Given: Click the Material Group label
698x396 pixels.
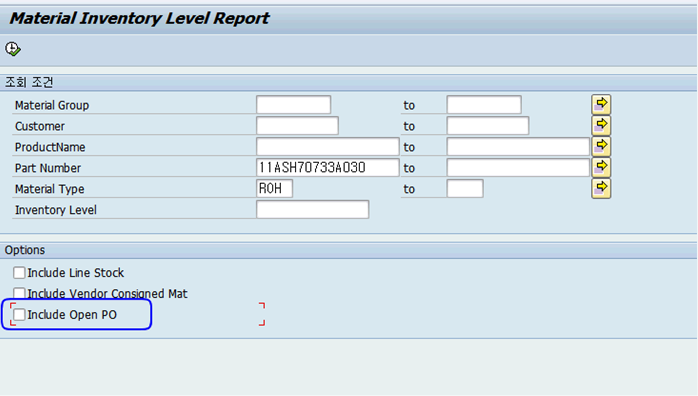Looking at the screenshot, I should pyautogui.click(x=52, y=105).
